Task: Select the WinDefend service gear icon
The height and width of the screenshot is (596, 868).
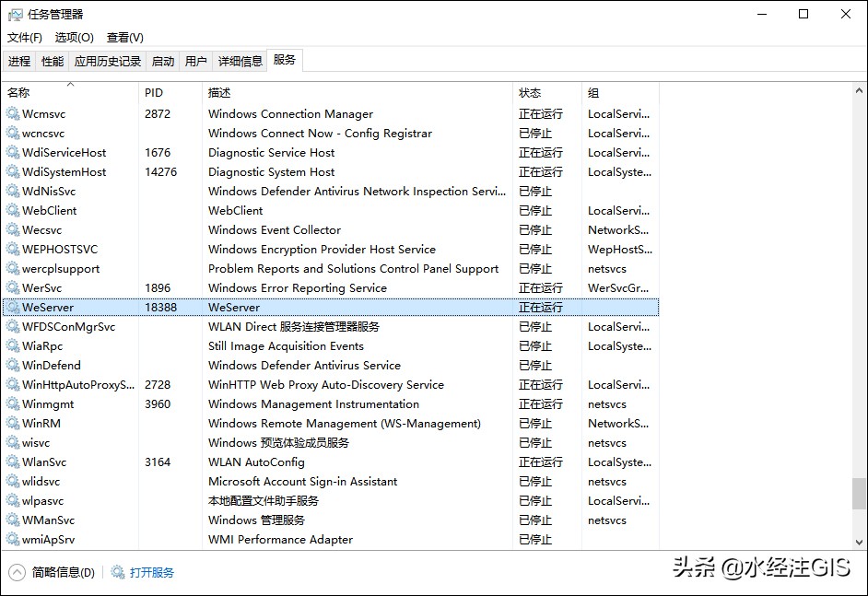Action: pyautogui.click(x=13, y=365)
